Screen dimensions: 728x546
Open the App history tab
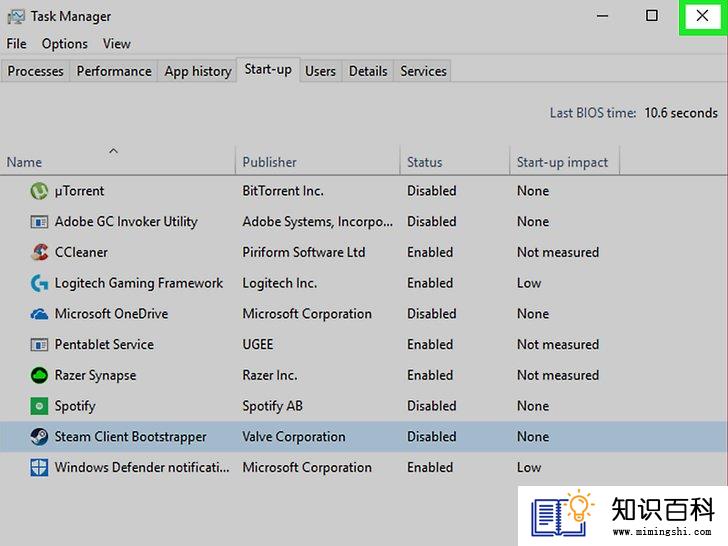tap(198, 71)
